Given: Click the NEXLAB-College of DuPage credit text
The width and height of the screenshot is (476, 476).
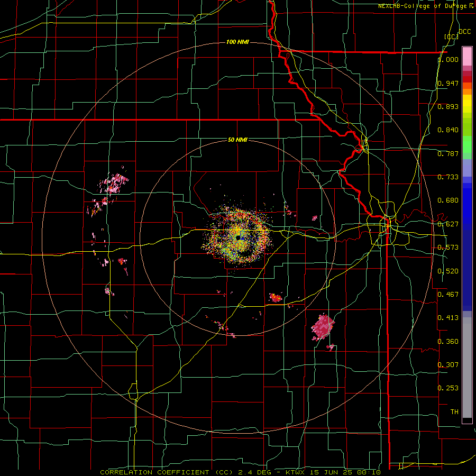Looking at the screenshot, I should point(424,6).
